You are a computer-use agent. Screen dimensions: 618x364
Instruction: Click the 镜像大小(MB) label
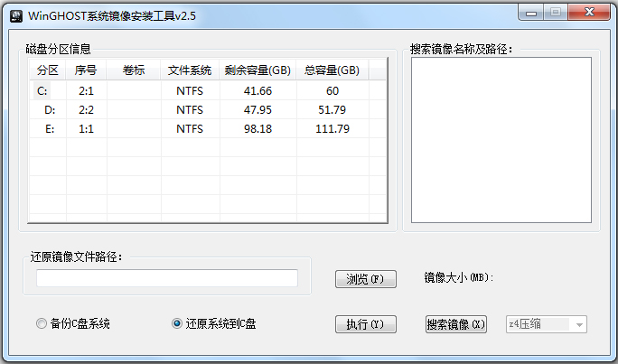459,277
